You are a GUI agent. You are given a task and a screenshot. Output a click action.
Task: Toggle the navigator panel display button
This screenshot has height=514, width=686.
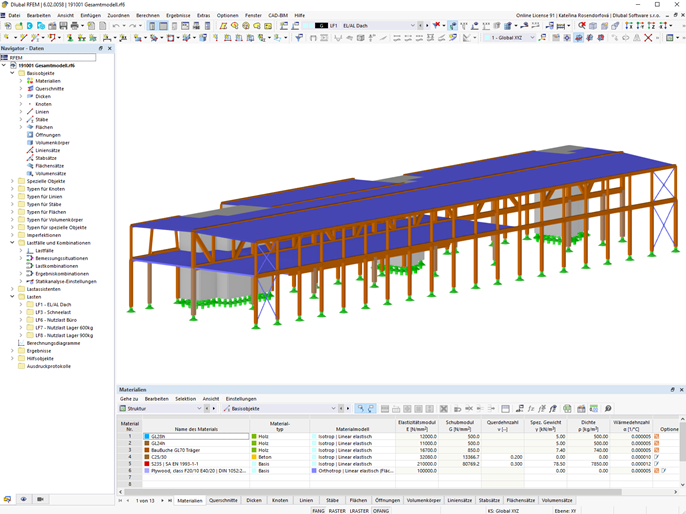point(152,26)
